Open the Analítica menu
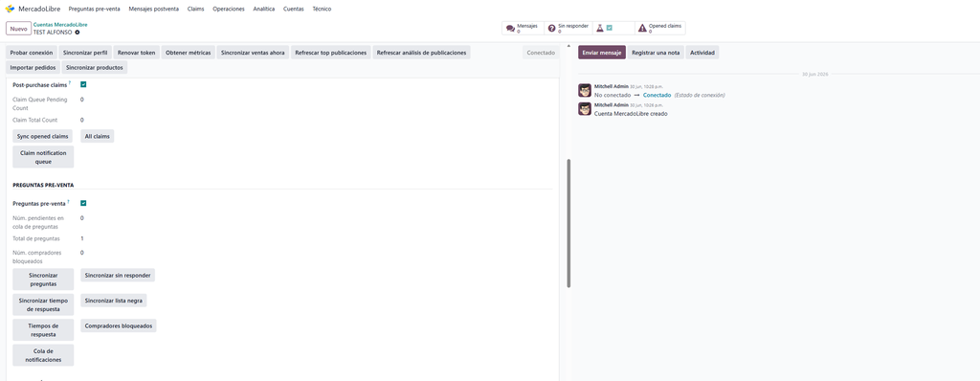 264,9
